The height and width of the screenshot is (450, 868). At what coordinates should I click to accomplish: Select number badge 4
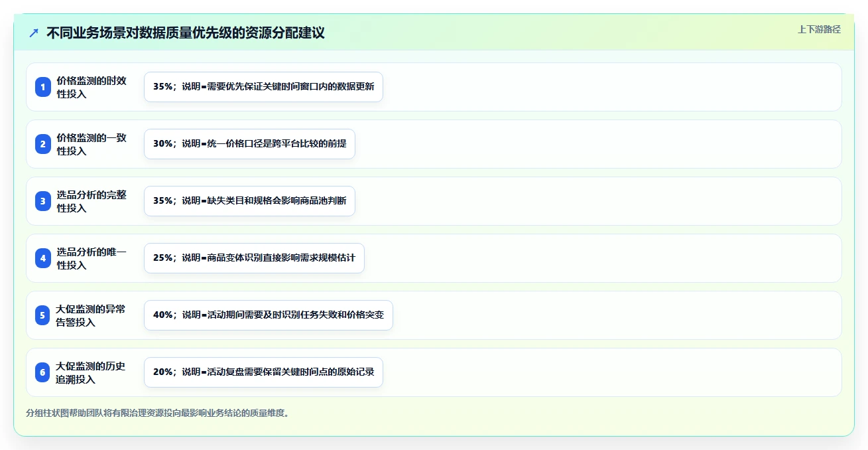coord(43,258)
